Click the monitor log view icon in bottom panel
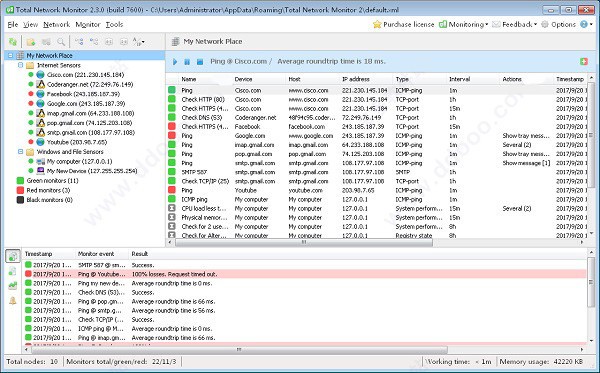The height and width of the screenshot is (373, 600). pyautogui.click(x=13, y=256)
